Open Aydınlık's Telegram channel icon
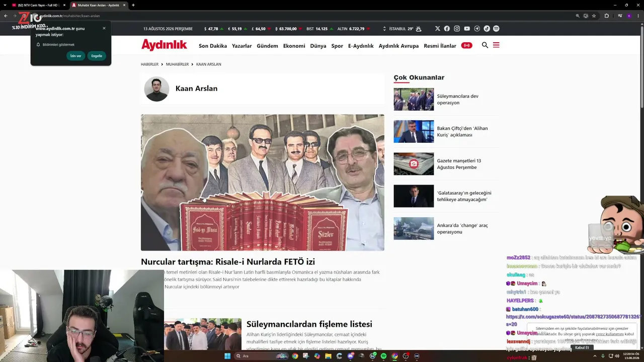This screenshot has width=644, height=362. tap(477, 29)
